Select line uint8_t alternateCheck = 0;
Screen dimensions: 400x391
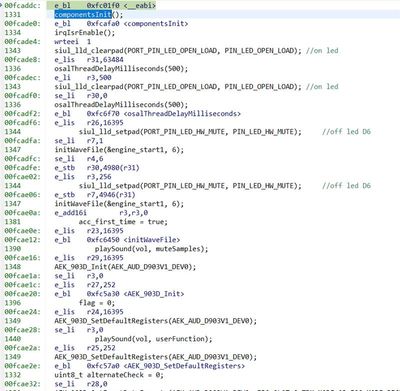109,375
